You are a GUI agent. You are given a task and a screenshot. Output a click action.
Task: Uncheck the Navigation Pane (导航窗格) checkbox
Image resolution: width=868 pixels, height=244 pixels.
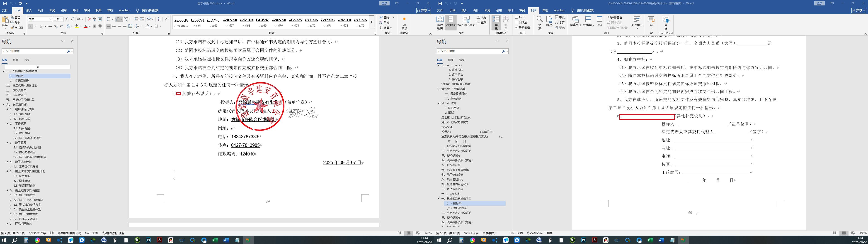pos(516,28)
